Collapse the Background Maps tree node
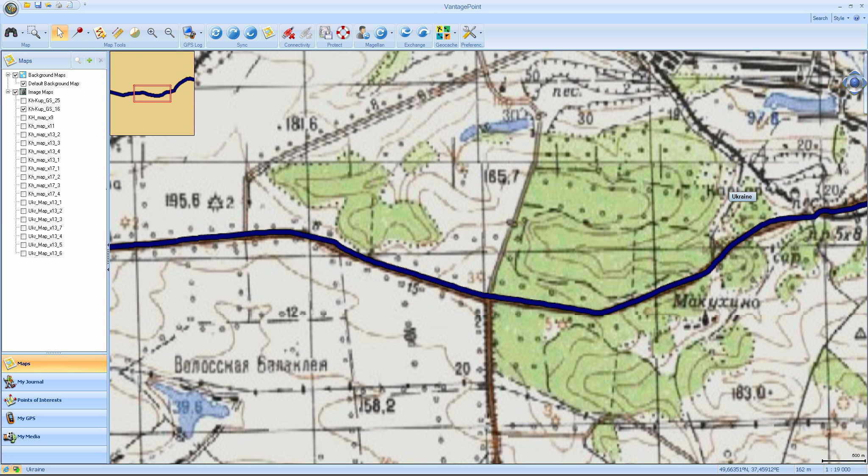This screenshot has width=868, height=476. click(x=8, y=75)
